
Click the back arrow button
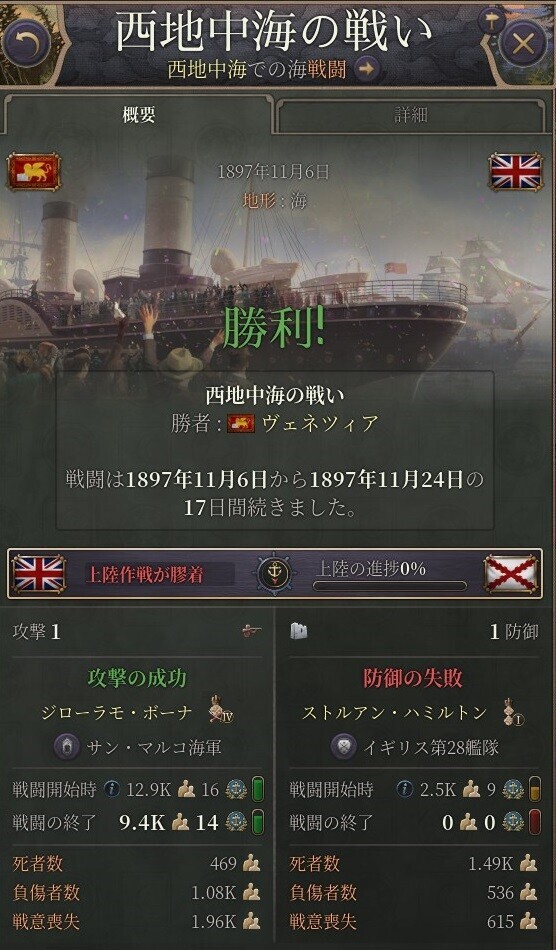point(26,44)
